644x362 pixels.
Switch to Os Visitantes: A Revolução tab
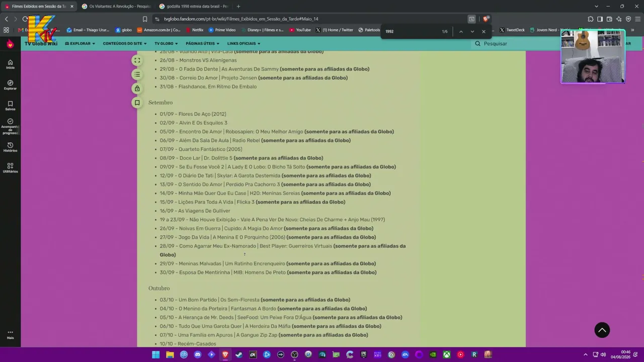(x=116, y=7)
